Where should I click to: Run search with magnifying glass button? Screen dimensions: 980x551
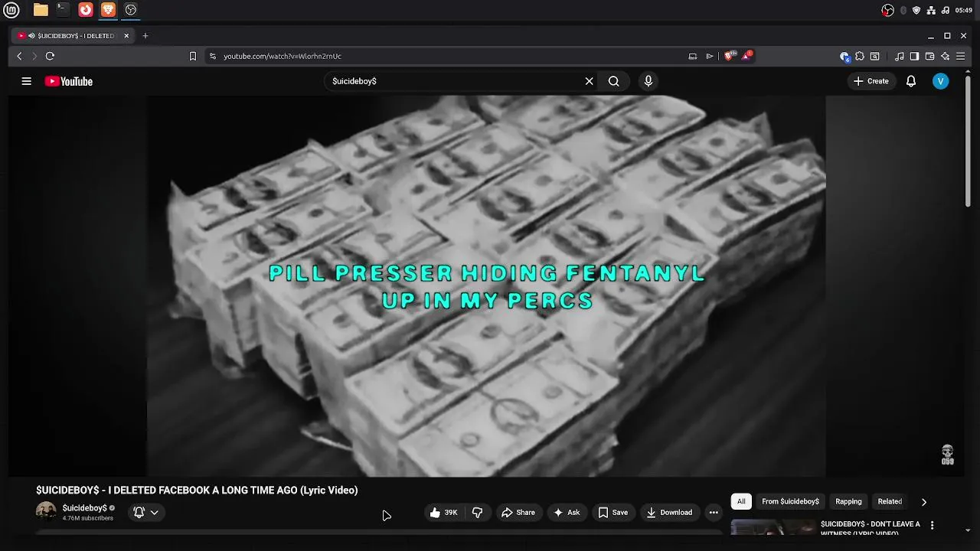coord(613,81)
